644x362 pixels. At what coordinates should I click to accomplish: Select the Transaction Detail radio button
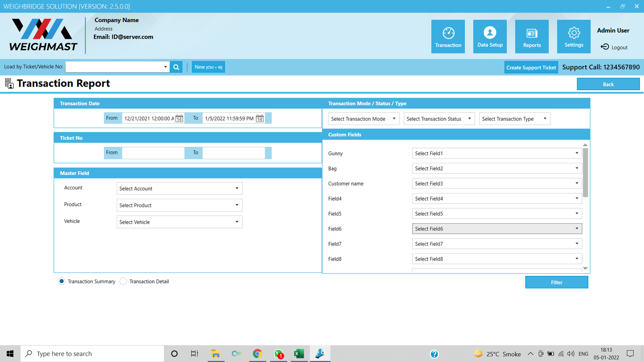124,281
